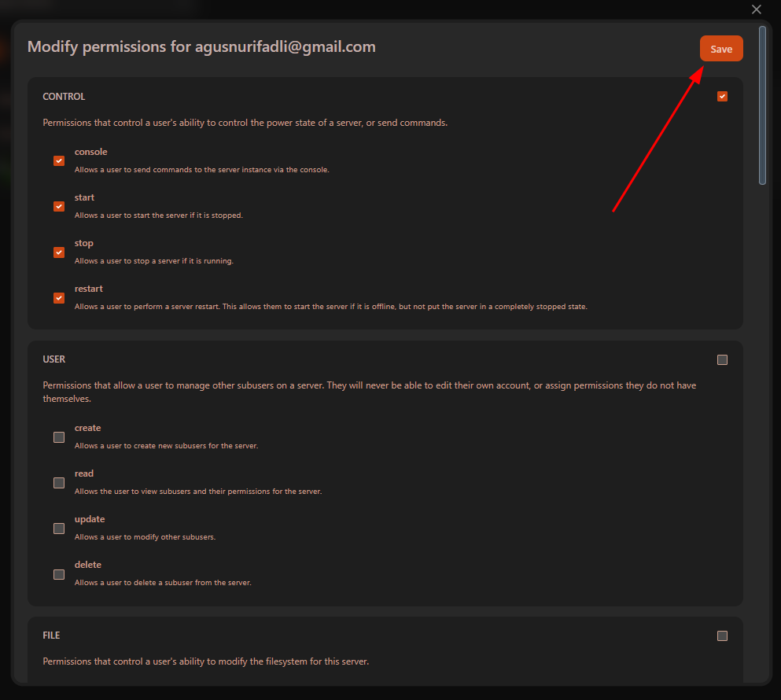Check the USER section select-all checkbox
Viewport: 781px width, 700px height.
[x=722, y=360]
